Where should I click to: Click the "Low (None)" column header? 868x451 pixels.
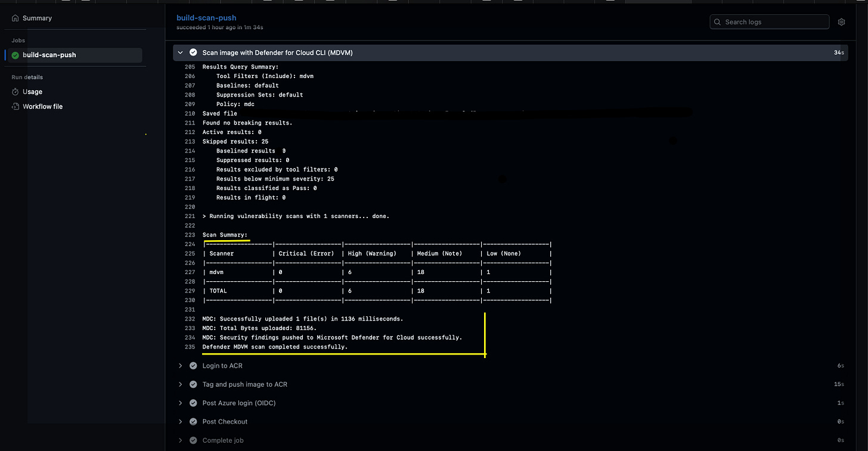tap(504, 254)
